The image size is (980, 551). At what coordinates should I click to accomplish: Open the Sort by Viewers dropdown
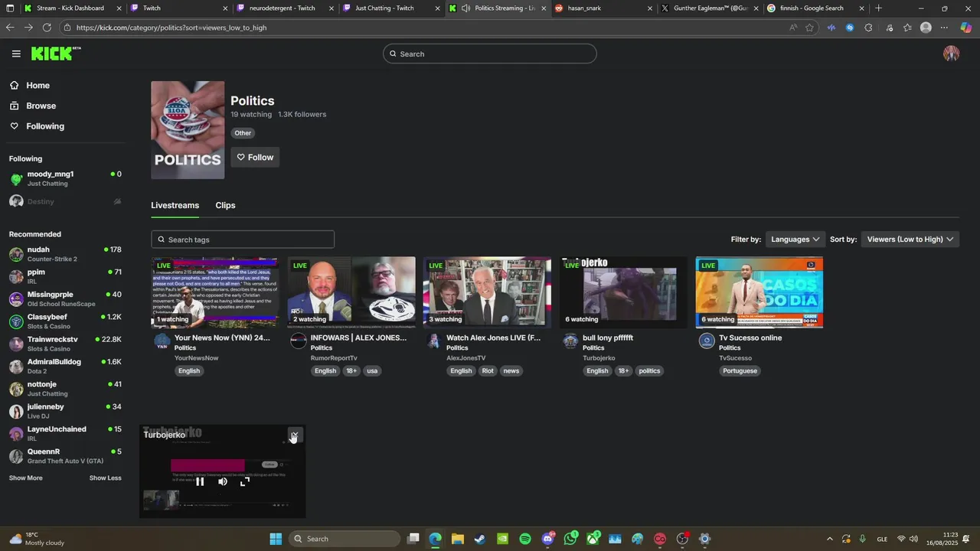(x=910, y=240)
